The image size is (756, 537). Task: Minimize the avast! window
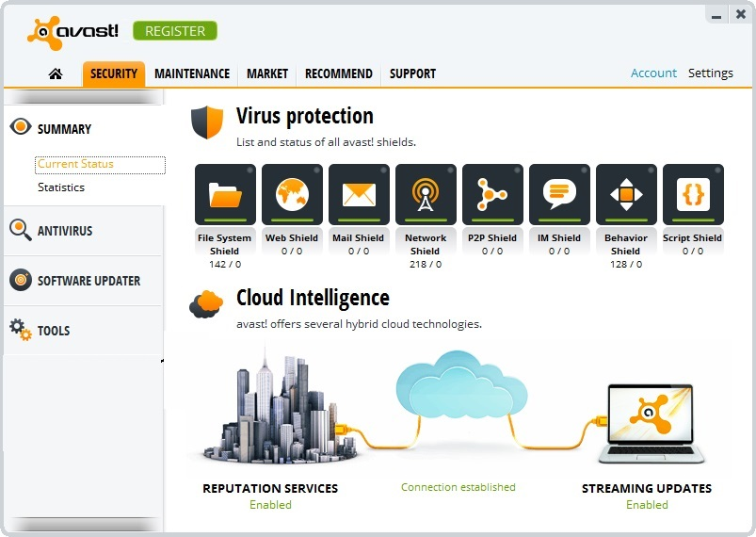(x=716, y=15)
